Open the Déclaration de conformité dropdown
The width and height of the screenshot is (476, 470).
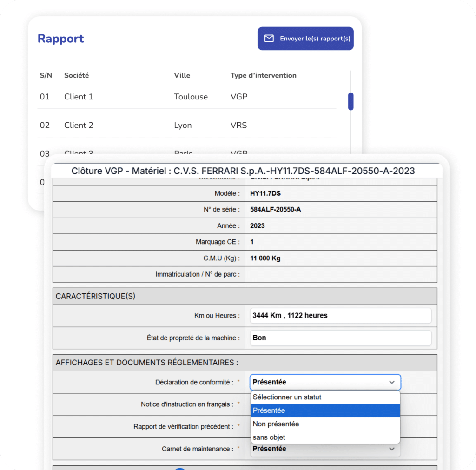click(325, 382)
